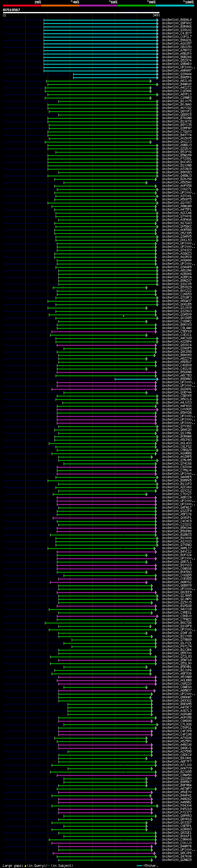Select hit label UniRef100_Q74C66

[x=176, y=463]
